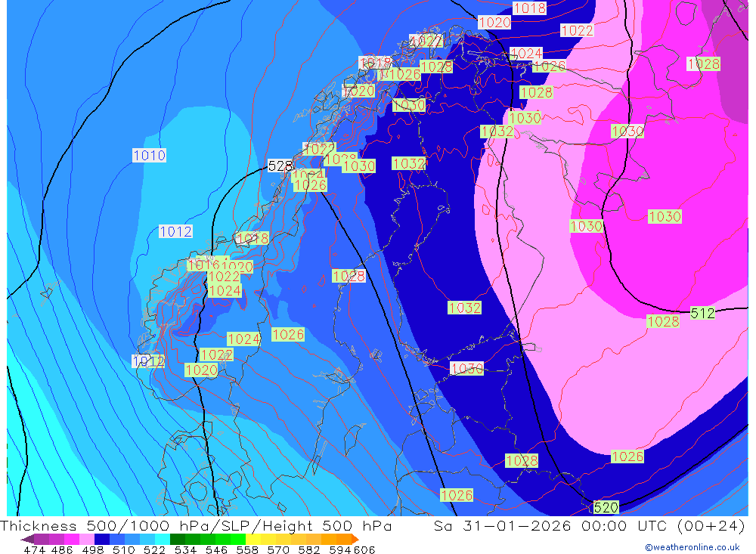Click the 498 legend value
The width and height of the screenshot is (756, 554).
[x=93, y=549]
